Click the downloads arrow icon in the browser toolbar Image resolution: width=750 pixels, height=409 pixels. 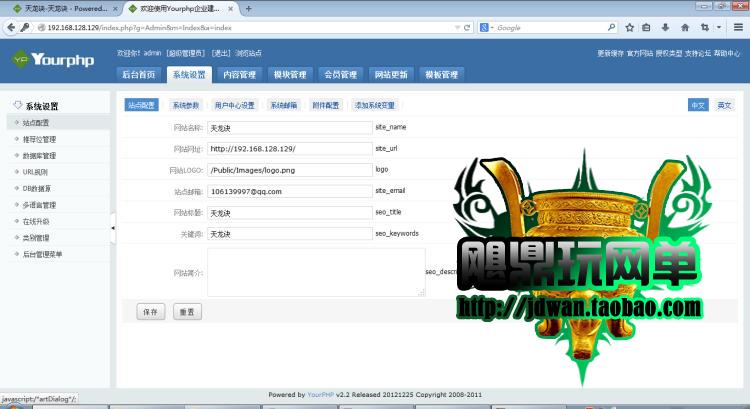tap(665, 28)
